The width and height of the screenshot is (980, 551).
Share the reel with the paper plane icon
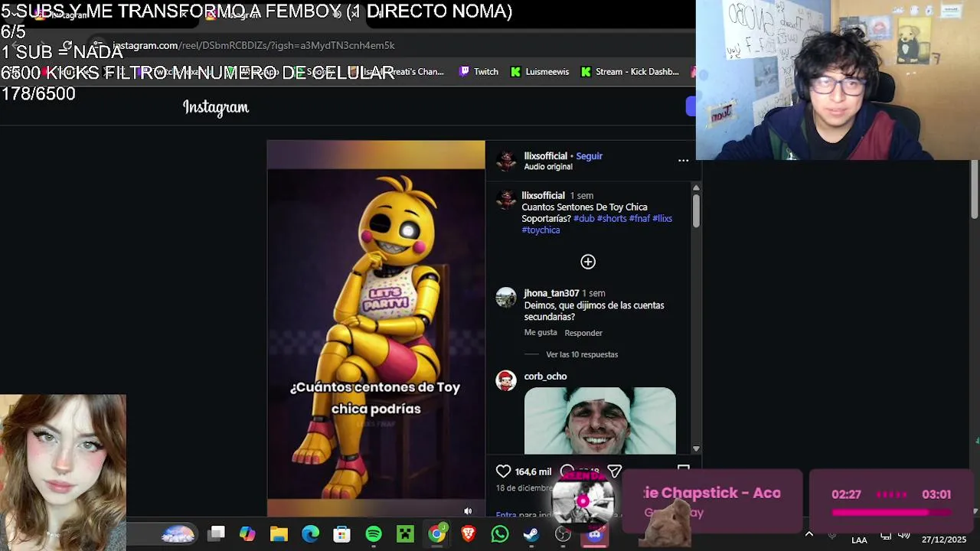pos(614,471)
